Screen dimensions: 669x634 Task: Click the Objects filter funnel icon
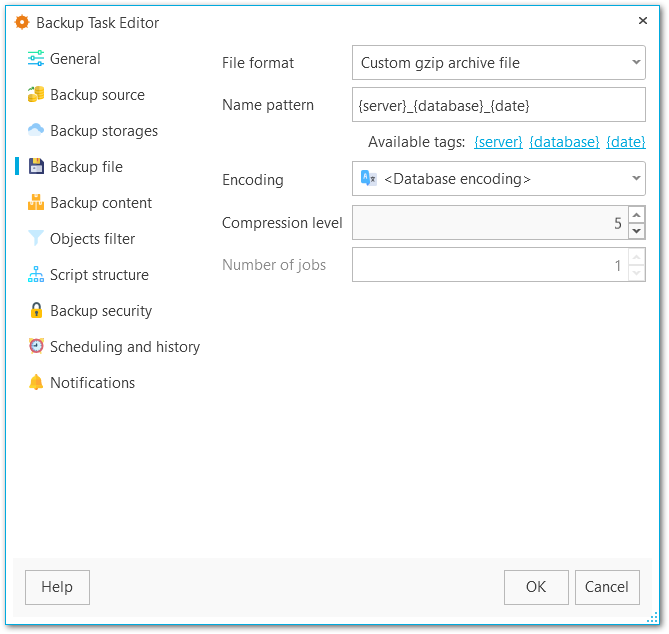[36, 239]
